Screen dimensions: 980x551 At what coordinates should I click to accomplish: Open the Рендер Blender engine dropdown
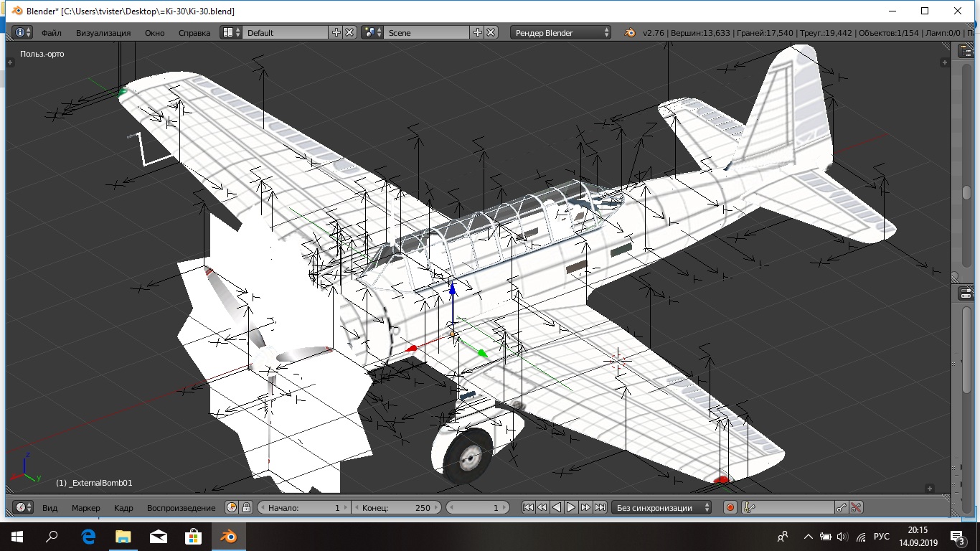coord(560,32)
